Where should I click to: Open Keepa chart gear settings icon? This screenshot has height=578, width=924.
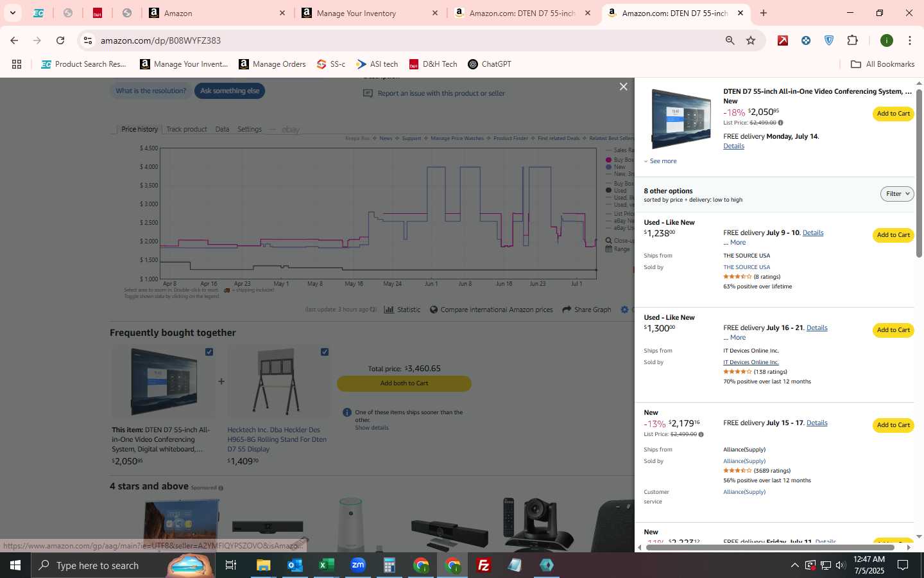pos(624,310)
